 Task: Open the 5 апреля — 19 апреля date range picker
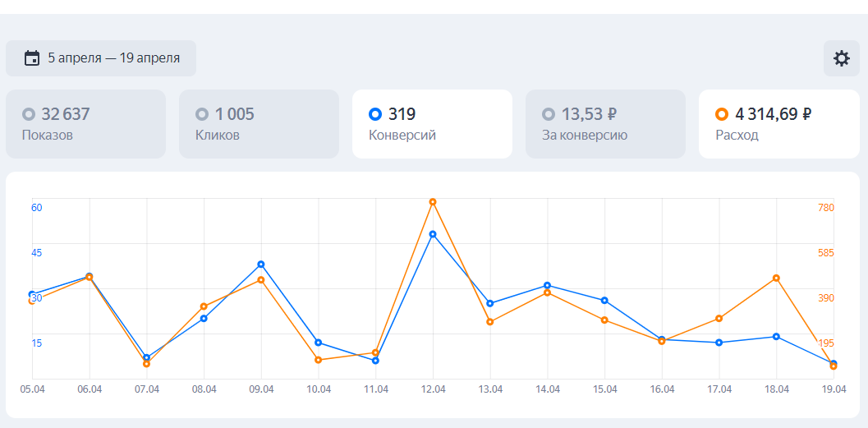coord(101,58)
